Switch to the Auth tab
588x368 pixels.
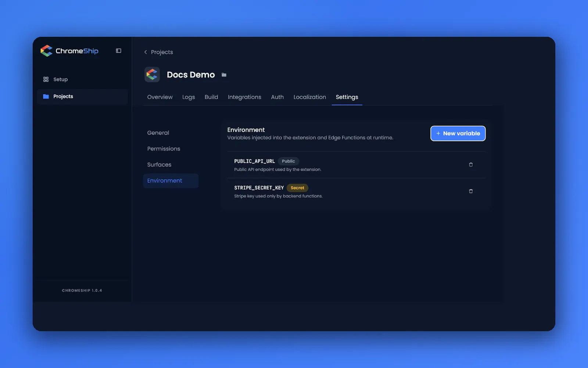277,97
